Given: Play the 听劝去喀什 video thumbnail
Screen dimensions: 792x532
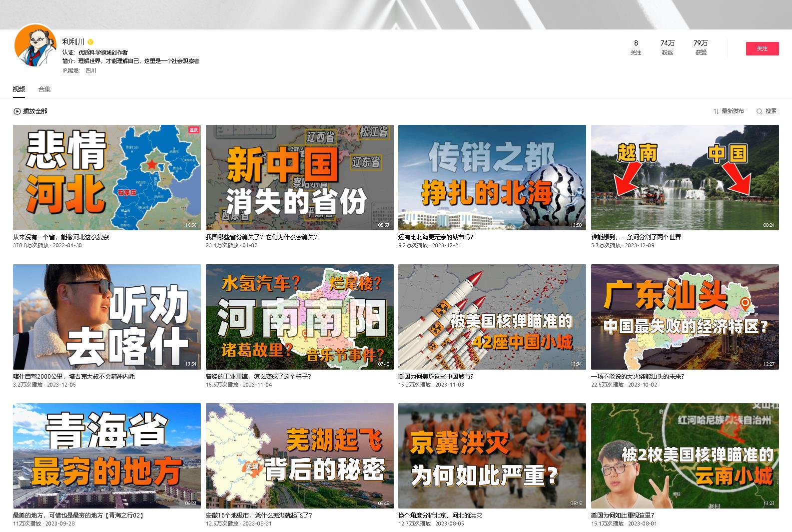Looking at the screenshot, I should (x=106, y=317).
